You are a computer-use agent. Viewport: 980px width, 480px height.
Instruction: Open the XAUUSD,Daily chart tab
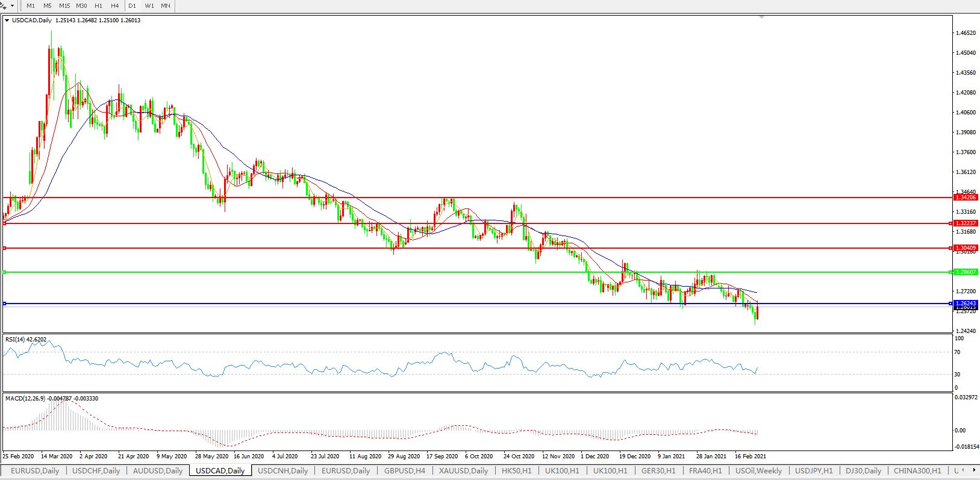(x=463, y=471)
